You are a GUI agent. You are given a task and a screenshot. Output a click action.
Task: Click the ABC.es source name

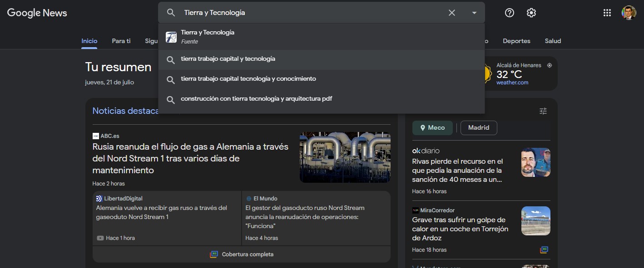[x=110, y=136]
